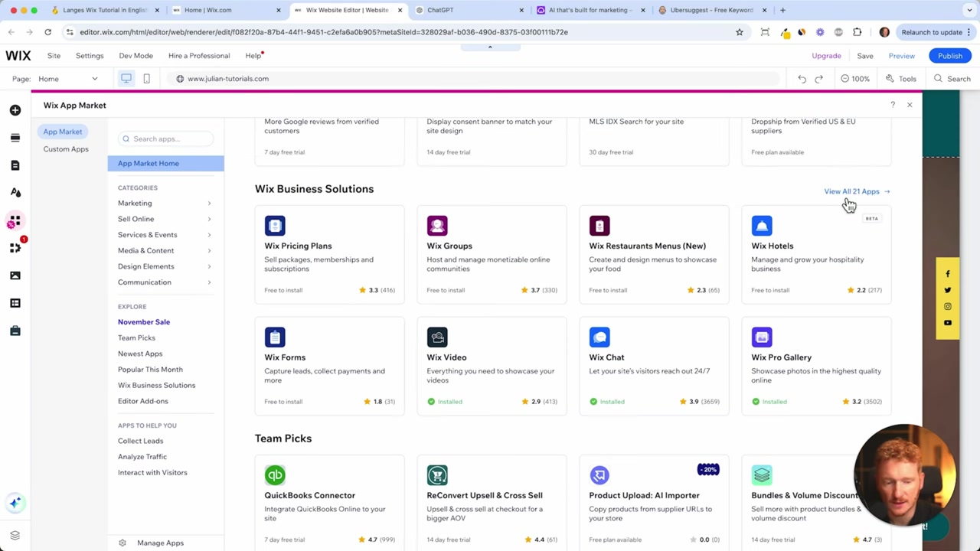Switch to mobile view icon
Viewport: 980px width, 551px height.
click(146, 78)
